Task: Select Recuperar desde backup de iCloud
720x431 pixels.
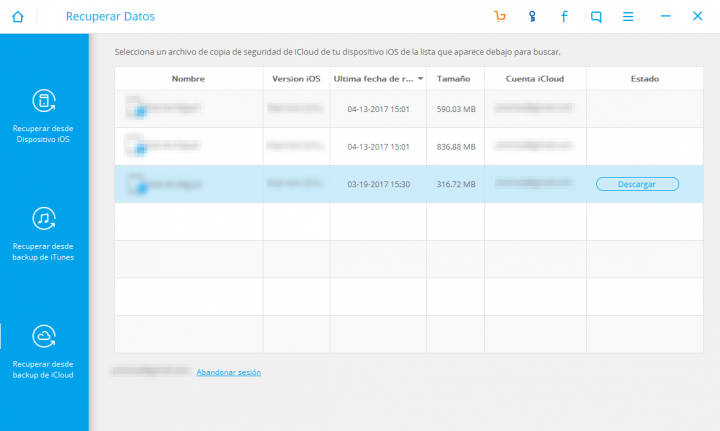Action: [44, 351]
